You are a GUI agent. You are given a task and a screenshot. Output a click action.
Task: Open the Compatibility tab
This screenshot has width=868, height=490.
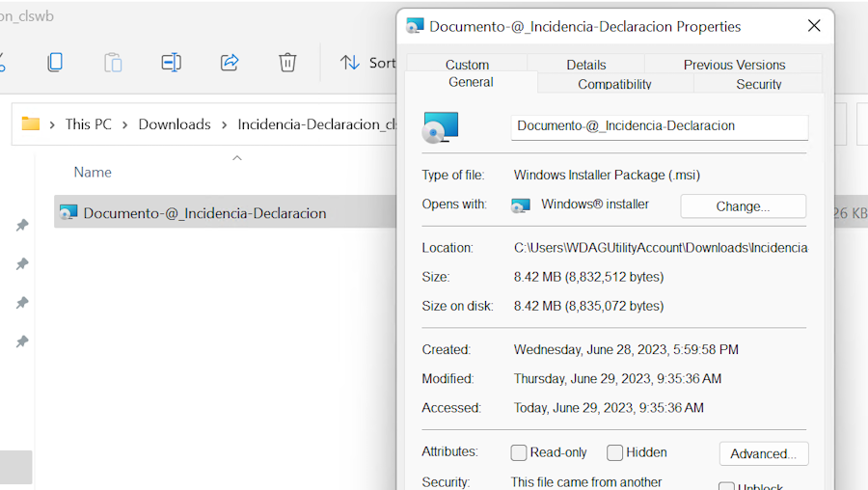(x=614, y=84)
